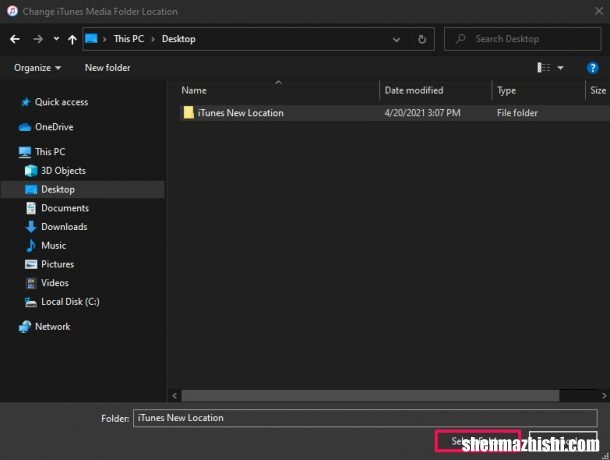Open recent locations dropdown arrow
This screenshot has width=610, height=460.
pos(56,39)
